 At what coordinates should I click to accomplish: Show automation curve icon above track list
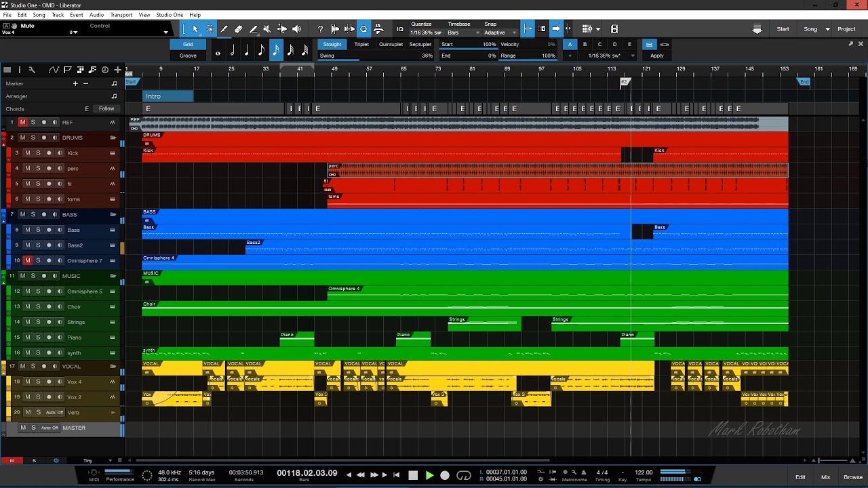[x=54, y=70]
